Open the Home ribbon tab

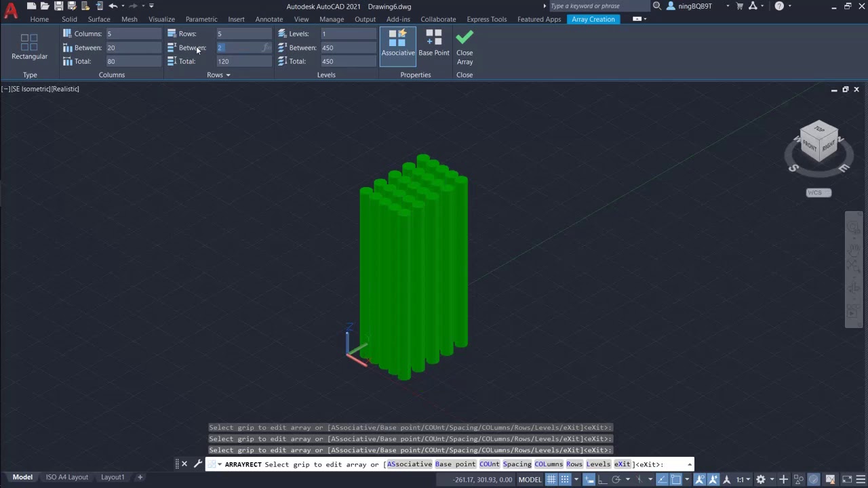(x=39, y=19)
